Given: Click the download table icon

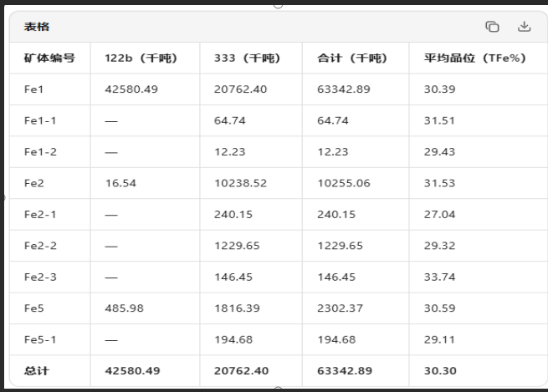Looking at the screenshot, I should pyautogui.click(x=524, y=27).
